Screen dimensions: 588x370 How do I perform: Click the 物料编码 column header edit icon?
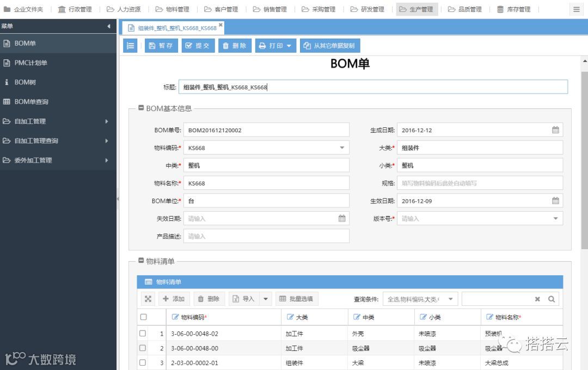pyautogui.click(x=175, y=317)
